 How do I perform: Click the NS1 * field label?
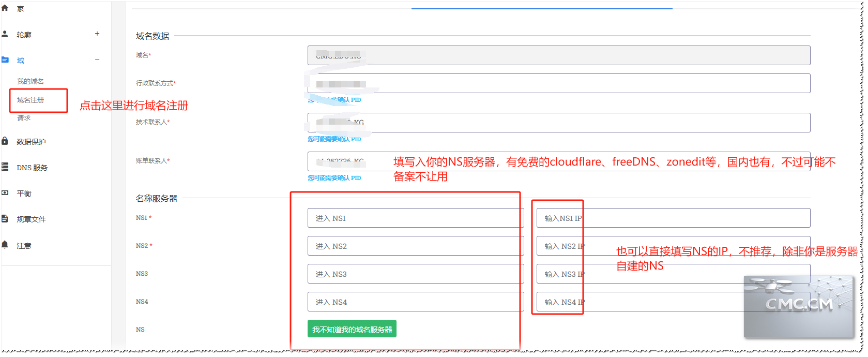click(144, 218)
